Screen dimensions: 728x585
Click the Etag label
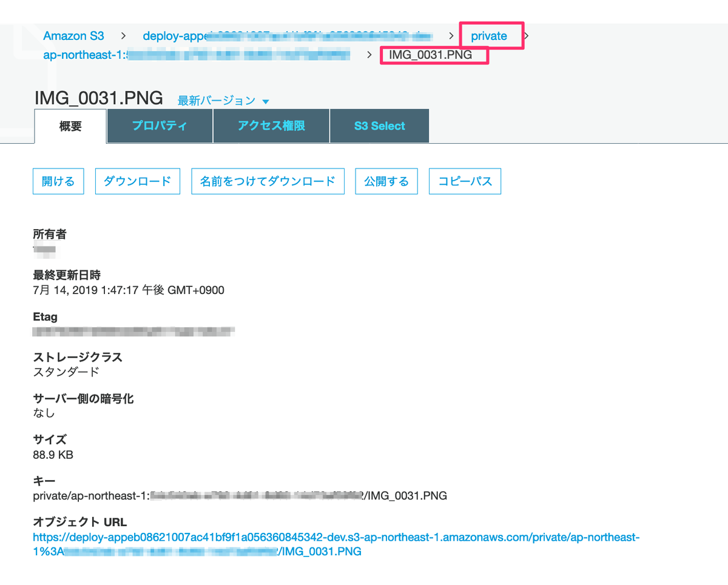[45, 316]
